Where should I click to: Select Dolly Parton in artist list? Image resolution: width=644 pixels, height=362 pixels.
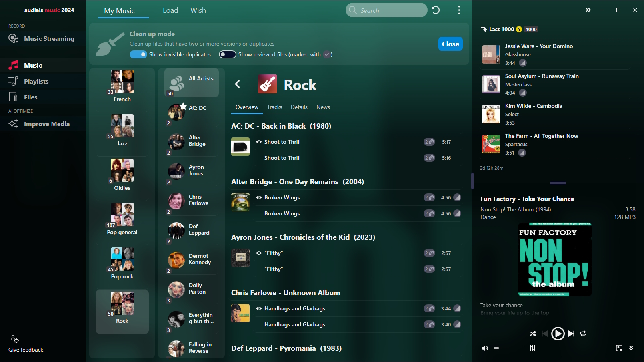point(192,290)
